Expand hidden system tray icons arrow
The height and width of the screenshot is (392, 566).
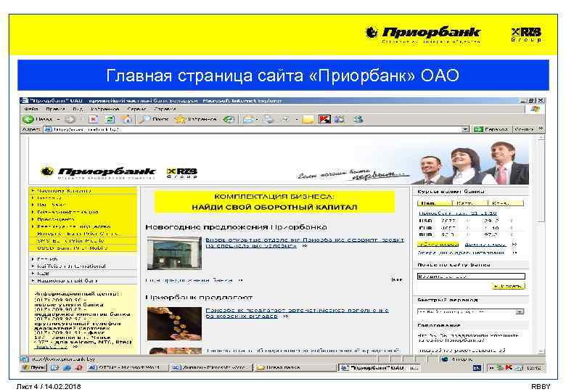click(491, 368)
